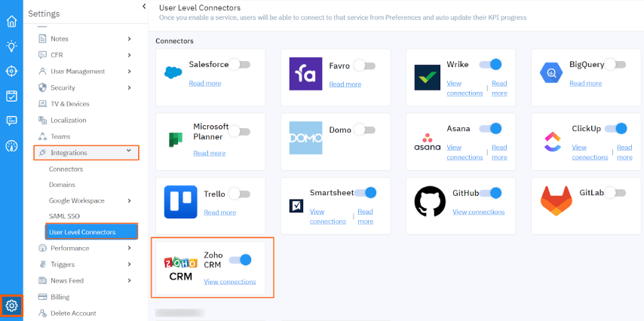Viewport: 644px width, 321px height.
Task: Expand the CFR settings chevron
Action: point(129,55)
